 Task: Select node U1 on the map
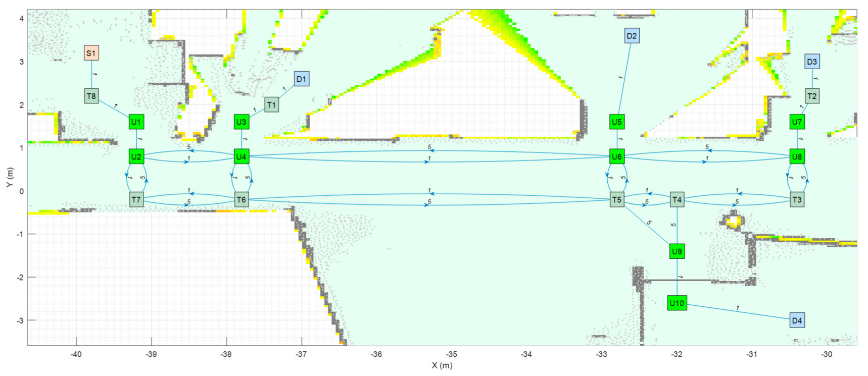[136, 122]
